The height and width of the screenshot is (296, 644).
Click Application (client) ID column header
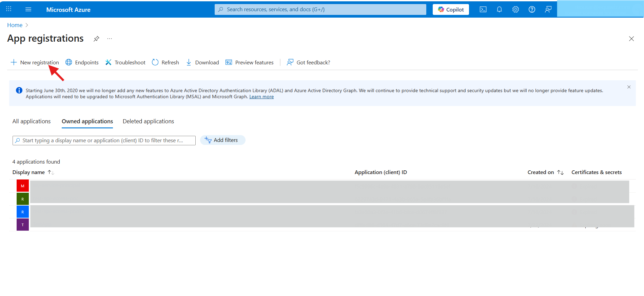click(x=381, y=172)
